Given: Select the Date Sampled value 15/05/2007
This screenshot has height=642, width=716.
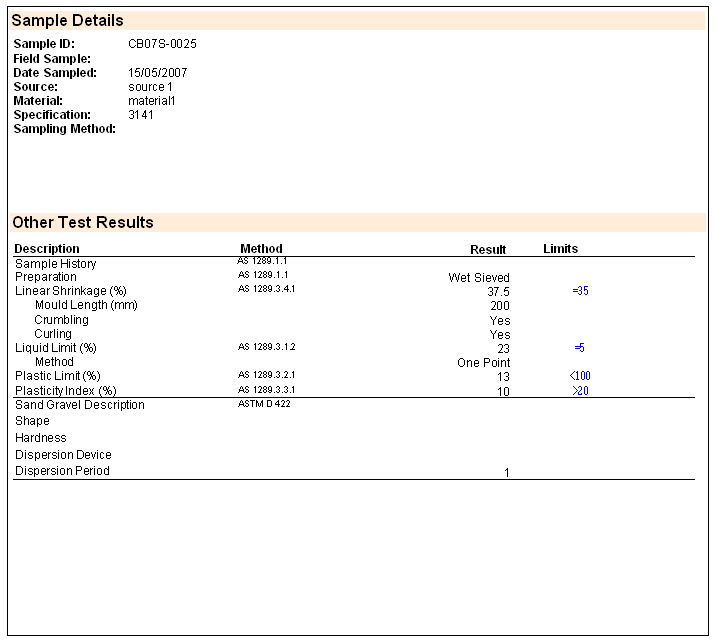Looking at the screenshot, I should point(158,73).
